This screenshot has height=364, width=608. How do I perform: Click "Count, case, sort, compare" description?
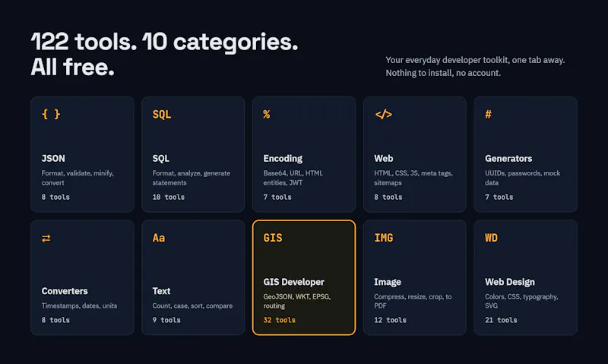tap(192, 305)
